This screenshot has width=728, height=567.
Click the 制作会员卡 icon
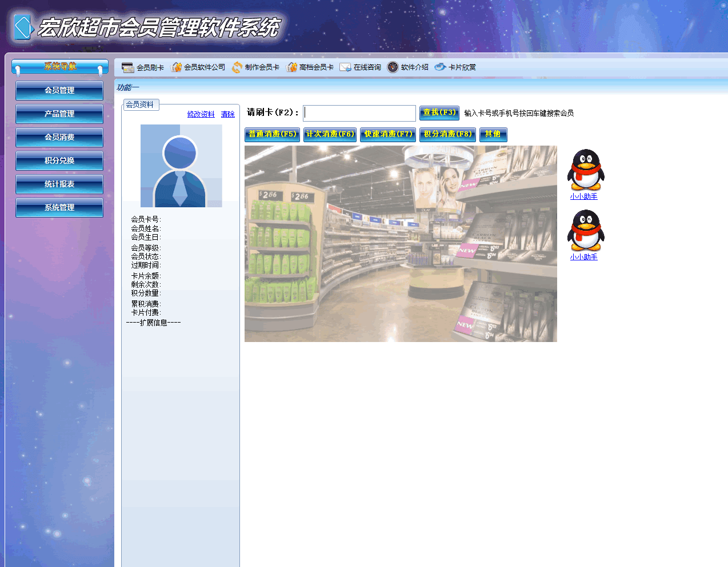[237, 67]
